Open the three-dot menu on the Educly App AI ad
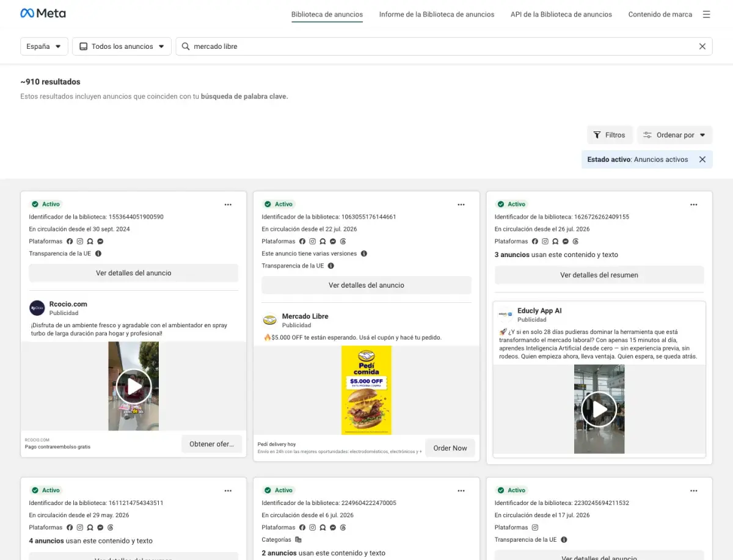The width and height of the screenshot is (733, 560). [693, 205]
